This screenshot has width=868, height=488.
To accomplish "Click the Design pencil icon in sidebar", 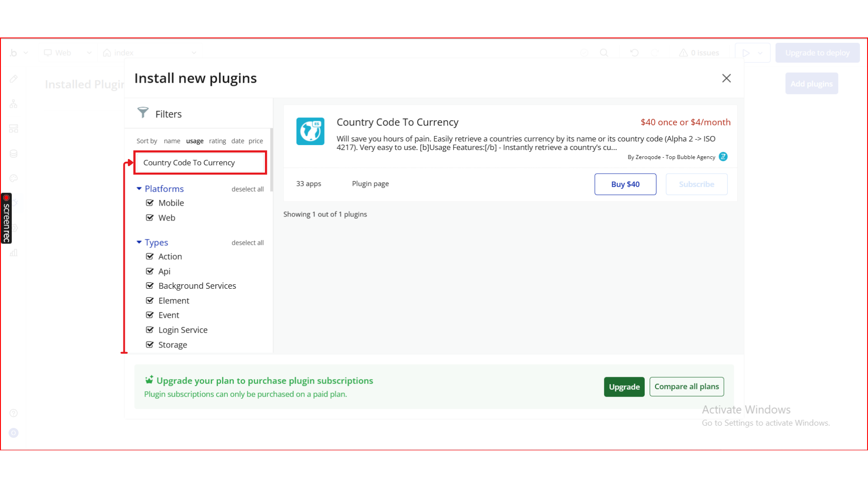I will 14,79.
